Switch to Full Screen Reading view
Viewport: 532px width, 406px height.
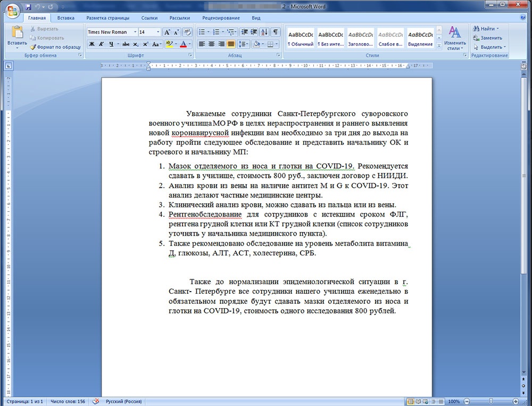tap(418, 401)
